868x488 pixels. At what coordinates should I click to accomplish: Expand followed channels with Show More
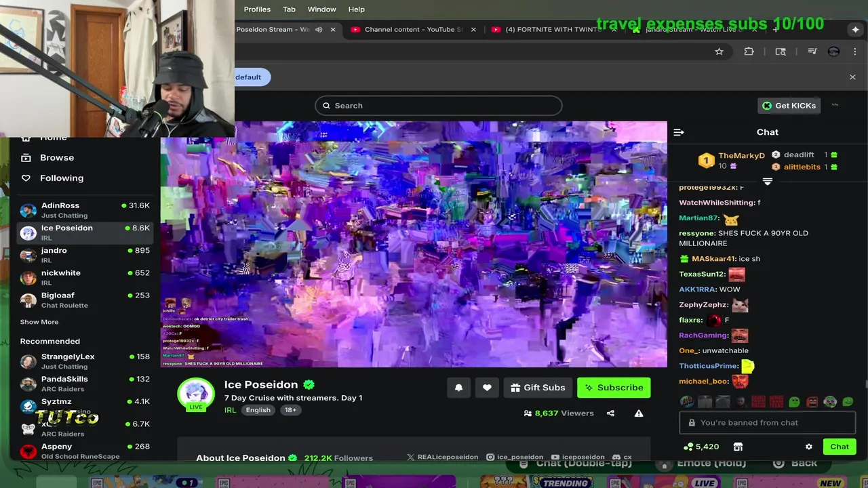39,322
